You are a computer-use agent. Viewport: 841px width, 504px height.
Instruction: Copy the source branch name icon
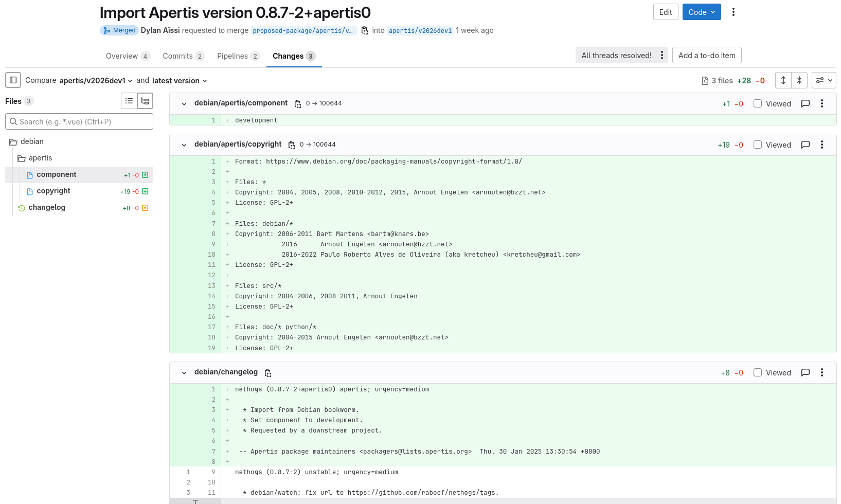point(365,31)
